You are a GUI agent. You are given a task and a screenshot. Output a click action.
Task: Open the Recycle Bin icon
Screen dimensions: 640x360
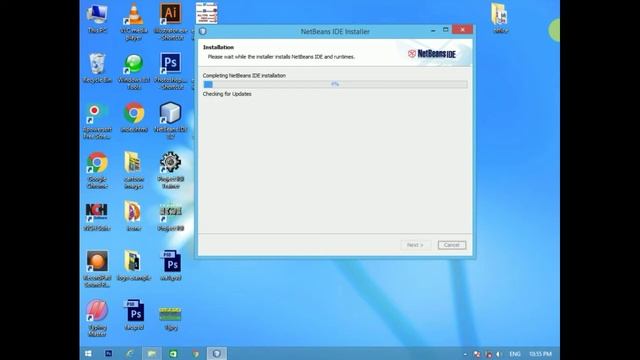(97, 68)
